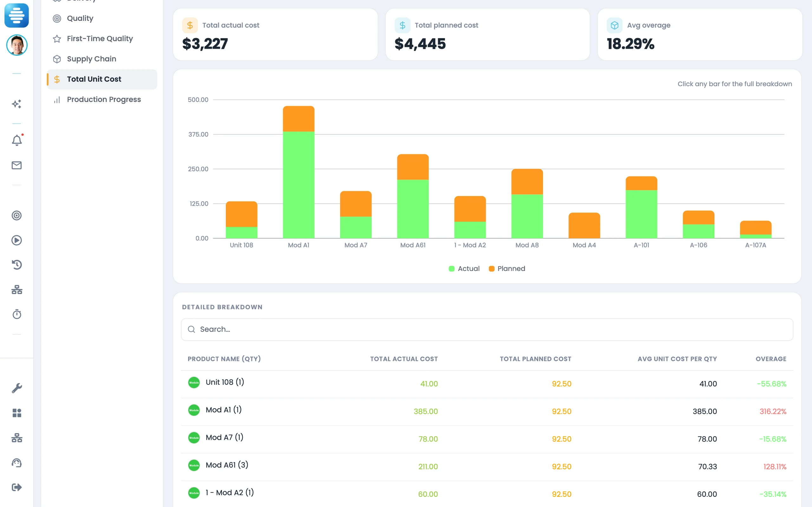Toggle the Actual legend series
812x507 pixels.
pos(464,269)
